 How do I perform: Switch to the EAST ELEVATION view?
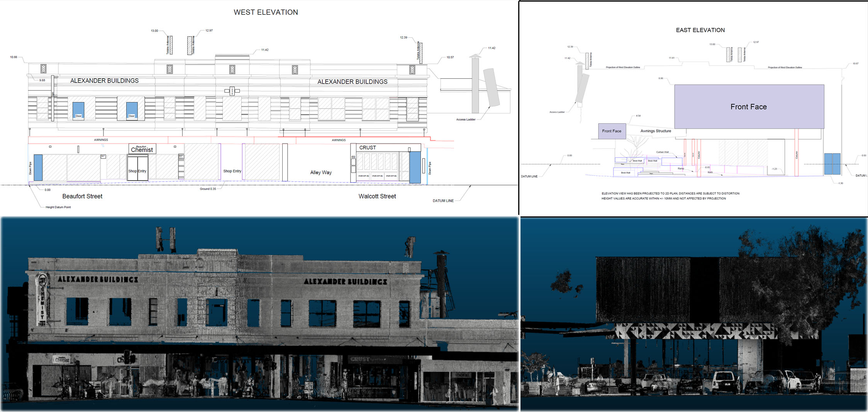click(700, 30)
